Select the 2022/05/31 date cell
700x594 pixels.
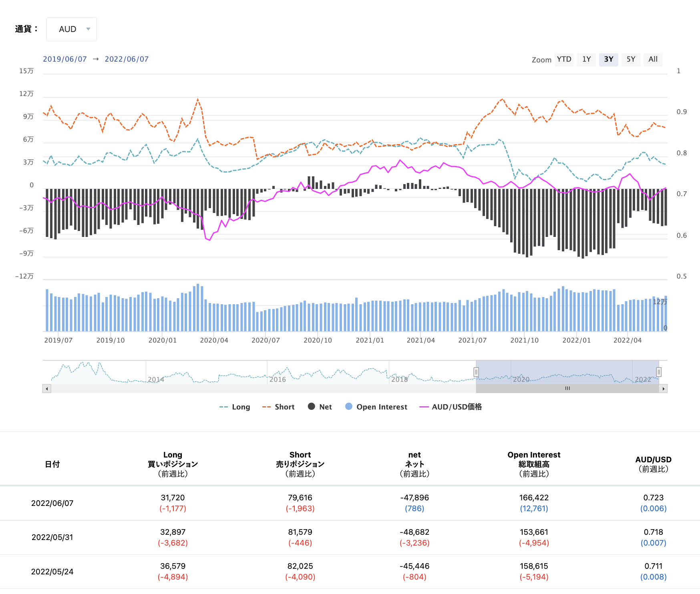pyautogui.click(x=52, y=538)
